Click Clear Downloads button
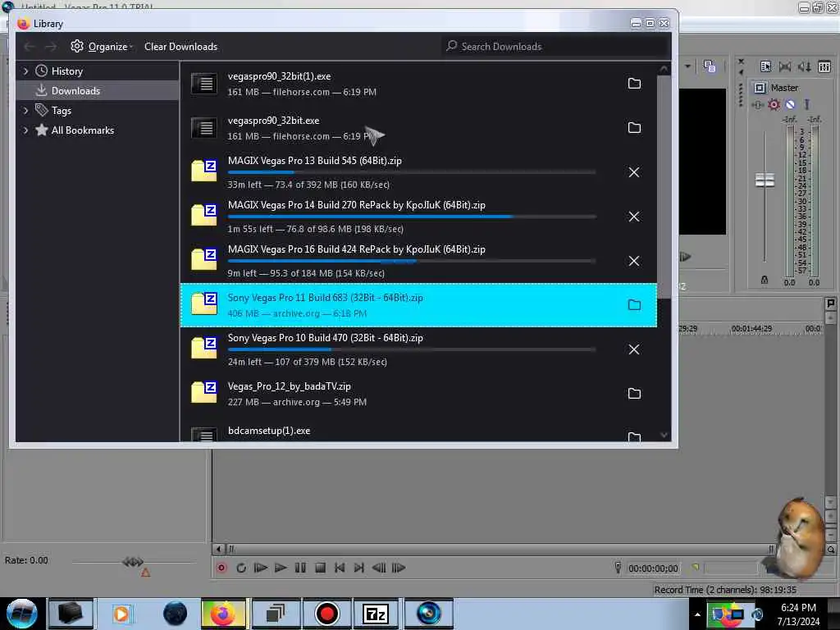 click(x=180, y=47)
